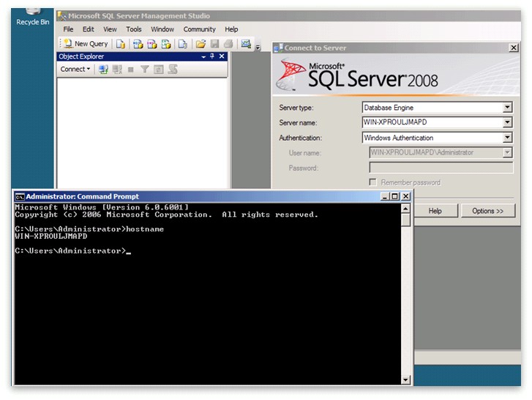This screenshot has width=532, height=400.
Task: Click the Disconnect icon in Object Explorer
Action: click(117, 70)
